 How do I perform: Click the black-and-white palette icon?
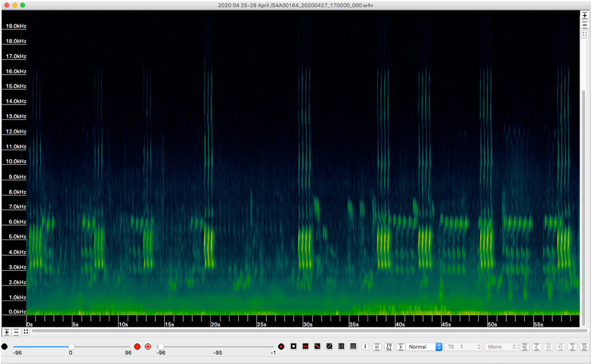[x=293, y=347]
